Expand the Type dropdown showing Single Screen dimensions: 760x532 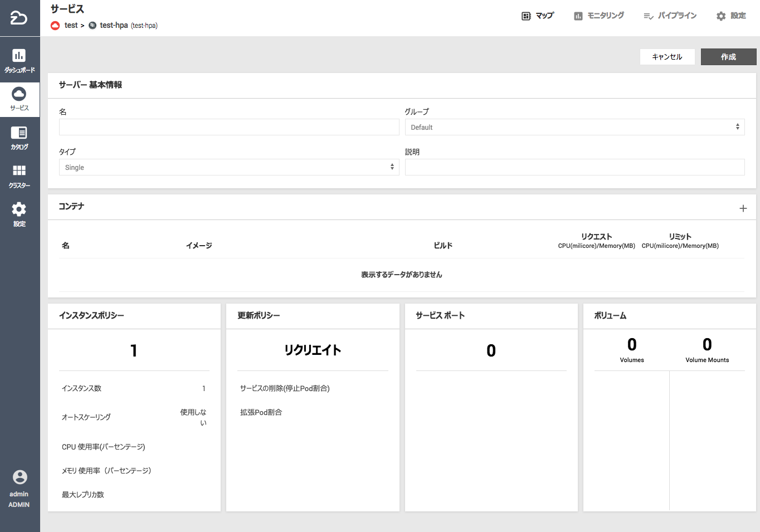point(229,167)
